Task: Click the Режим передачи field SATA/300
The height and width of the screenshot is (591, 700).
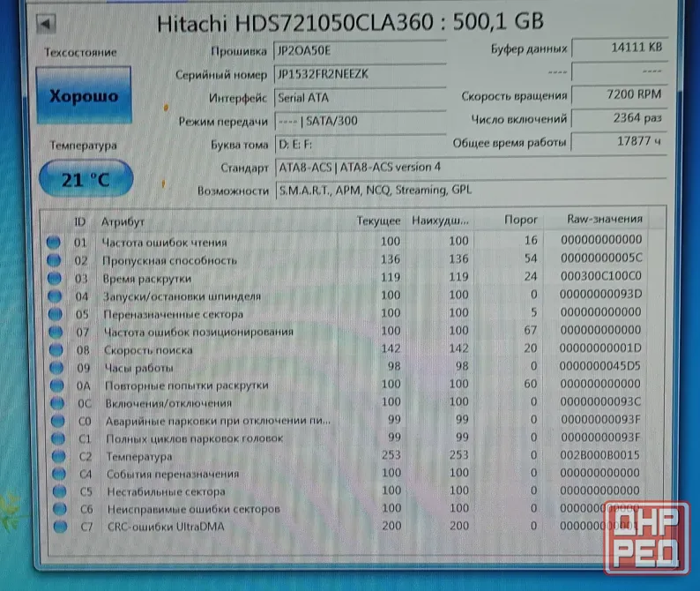Action: coord(361,121)
